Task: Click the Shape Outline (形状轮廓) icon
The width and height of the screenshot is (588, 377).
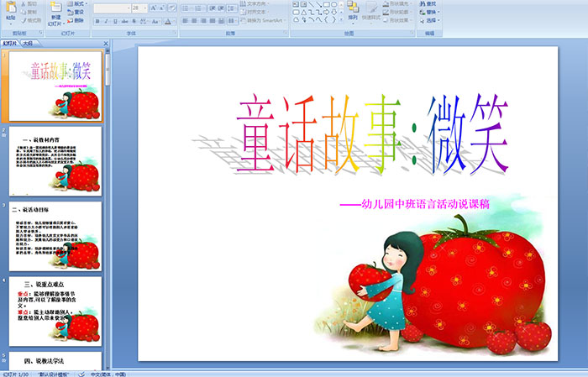Action: coord(386,12)
